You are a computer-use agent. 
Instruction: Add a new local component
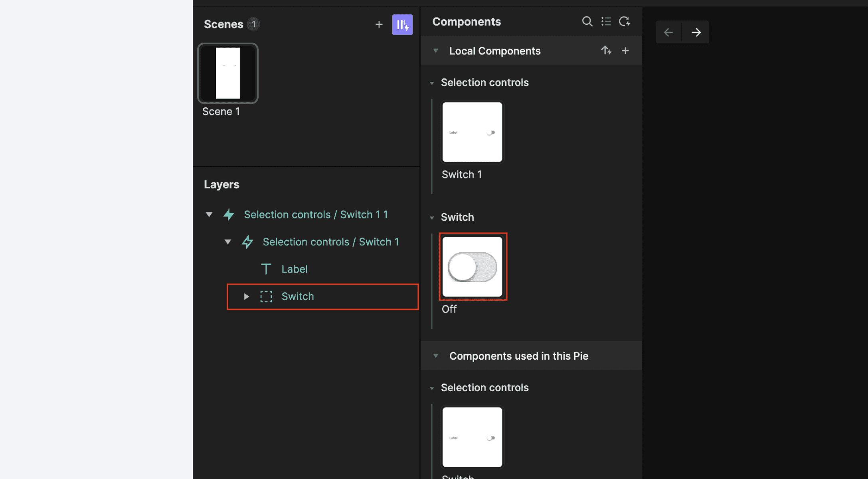pyautogui.click(x=625, y=51)
